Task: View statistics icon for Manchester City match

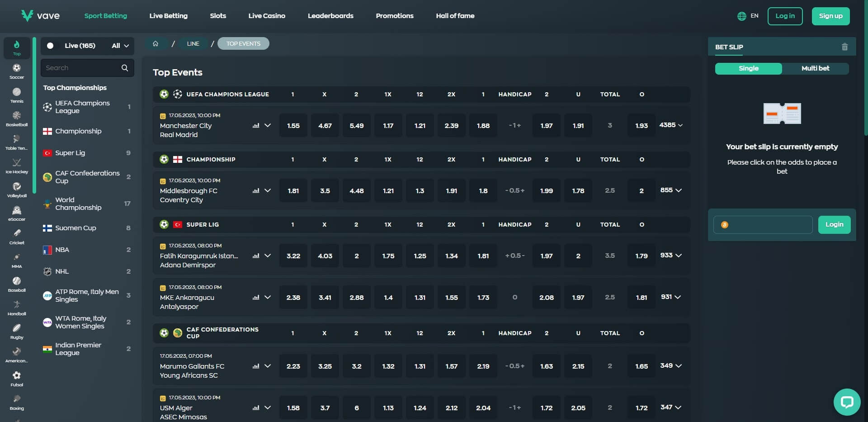Action: click(256, 126)
